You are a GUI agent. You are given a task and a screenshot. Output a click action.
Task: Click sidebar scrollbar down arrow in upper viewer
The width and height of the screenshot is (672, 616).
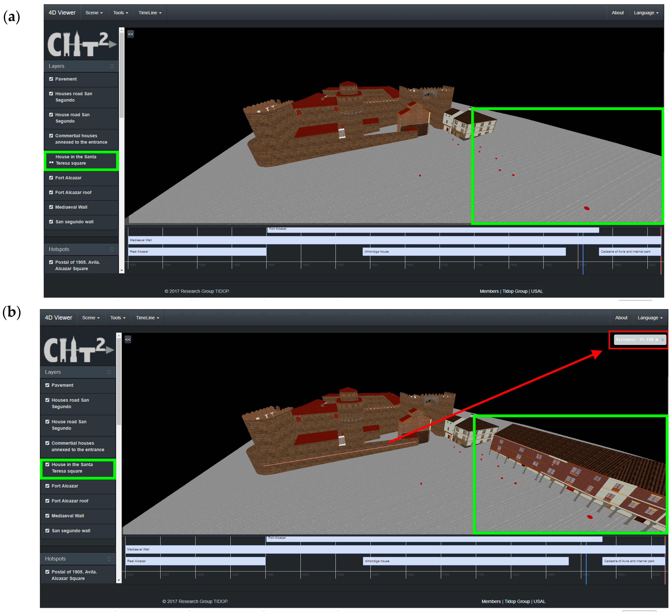click(121, 270)
